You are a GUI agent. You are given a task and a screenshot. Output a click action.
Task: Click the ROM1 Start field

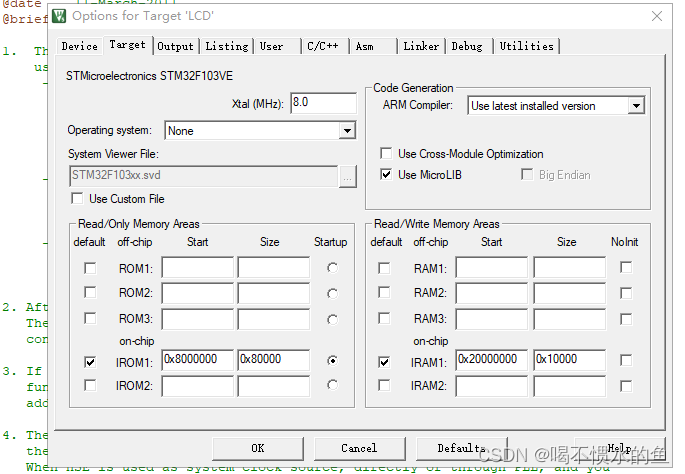pyautogui.click(x=198, y=268)
